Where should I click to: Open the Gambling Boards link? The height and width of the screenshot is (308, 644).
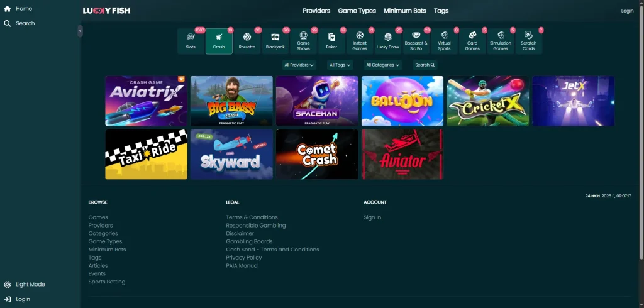click(249, 241)
